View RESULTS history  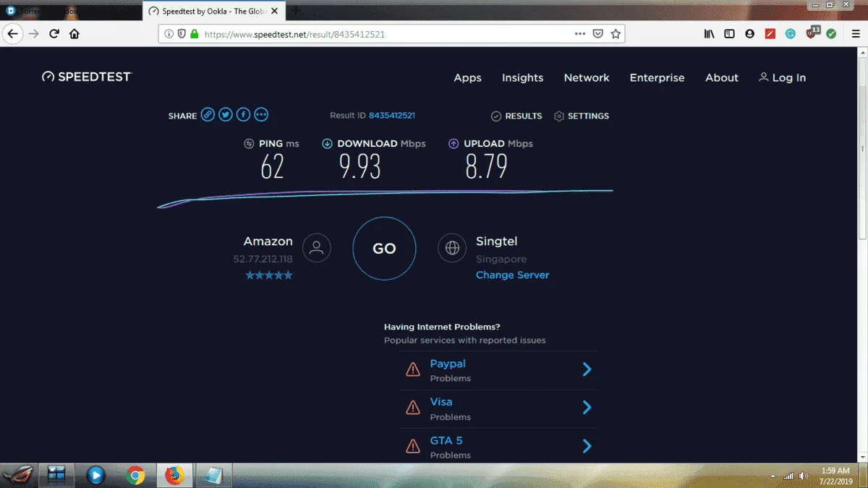516,116
